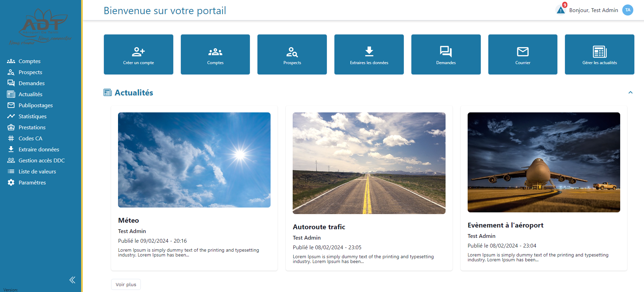Click Publié le 08/02/2024 - 23:04
The width and height of the screenshot is (644, 292).
pyautogui.click(x=502, y=246)
